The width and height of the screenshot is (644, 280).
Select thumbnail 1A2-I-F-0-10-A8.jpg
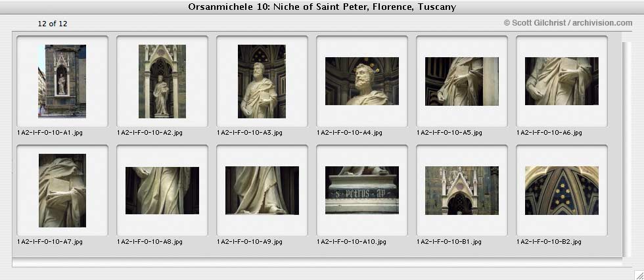[x=162, y=191]
